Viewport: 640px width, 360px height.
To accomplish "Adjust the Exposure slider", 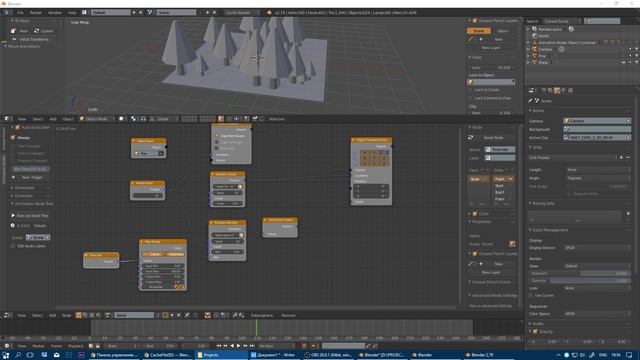I will coord(580,273).
